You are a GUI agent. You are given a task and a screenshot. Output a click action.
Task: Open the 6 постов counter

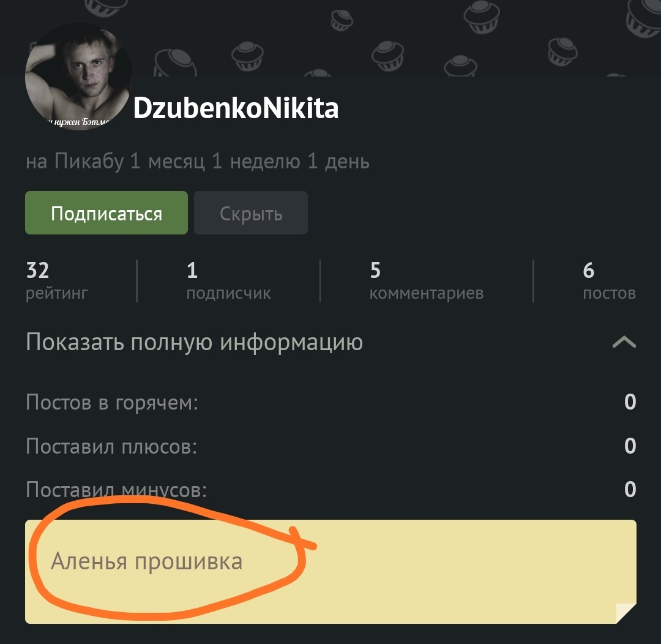609,280
